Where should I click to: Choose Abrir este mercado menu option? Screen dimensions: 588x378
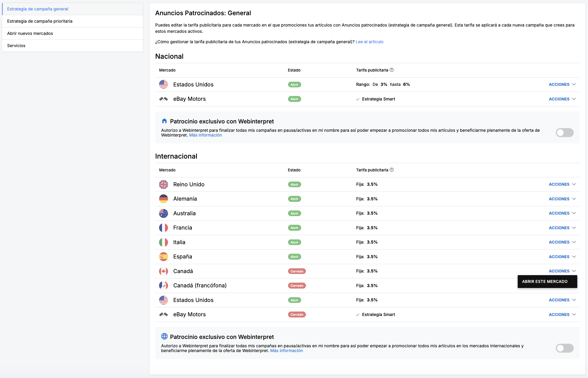pyautogui.click(x=547, y=281)
